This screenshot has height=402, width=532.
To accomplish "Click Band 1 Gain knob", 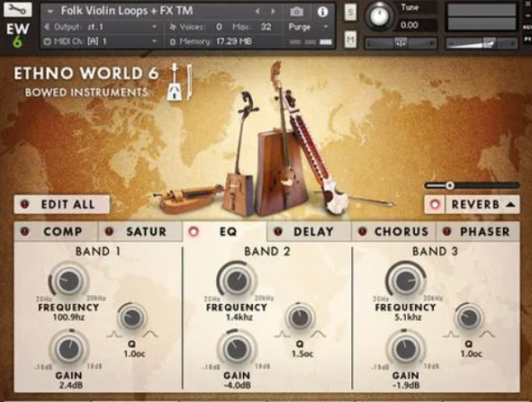I will point(69,348).
